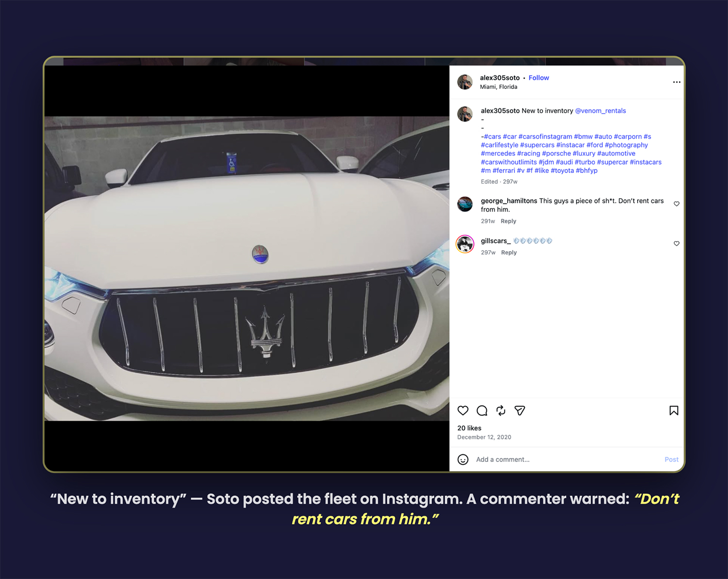This screenshot has width=728, height=579.
Task: Open the Miami, Florida location link
Action: click(498, 87)
